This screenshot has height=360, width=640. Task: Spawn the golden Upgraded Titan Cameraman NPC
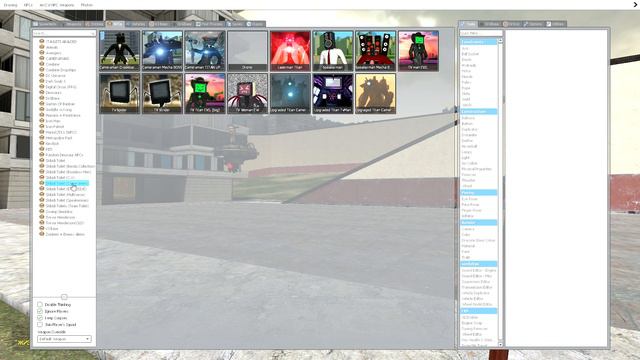[375, 93]
